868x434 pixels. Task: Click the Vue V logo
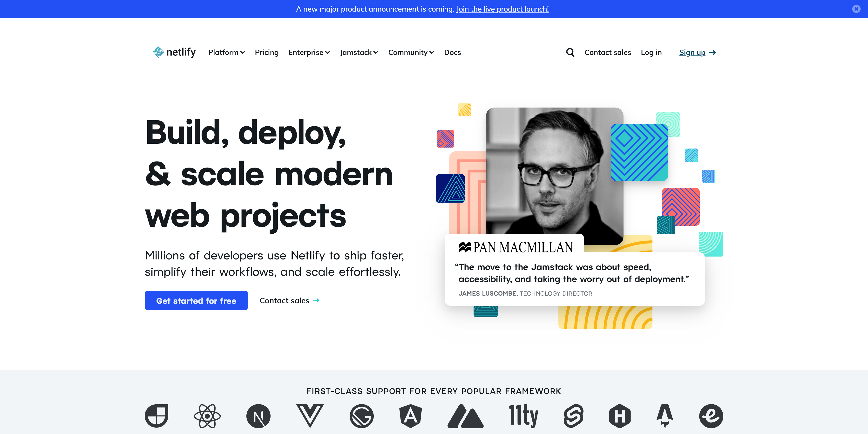click(x=310, y=416)
